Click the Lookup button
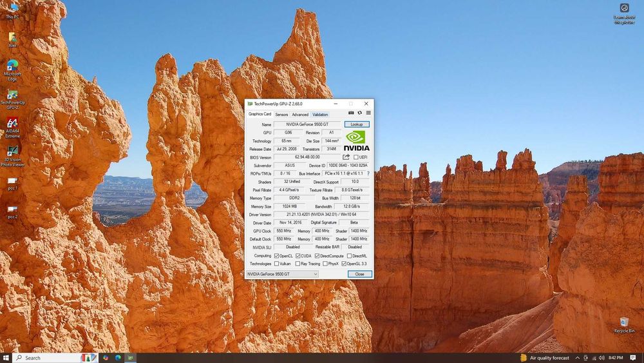Viewport: 644px width, 363px height. tap(357, 124)
